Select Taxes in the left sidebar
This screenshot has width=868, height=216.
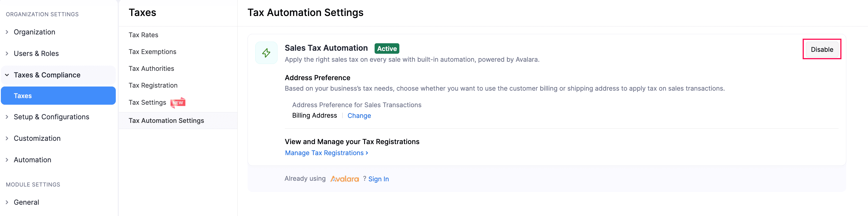coord(23,96)
